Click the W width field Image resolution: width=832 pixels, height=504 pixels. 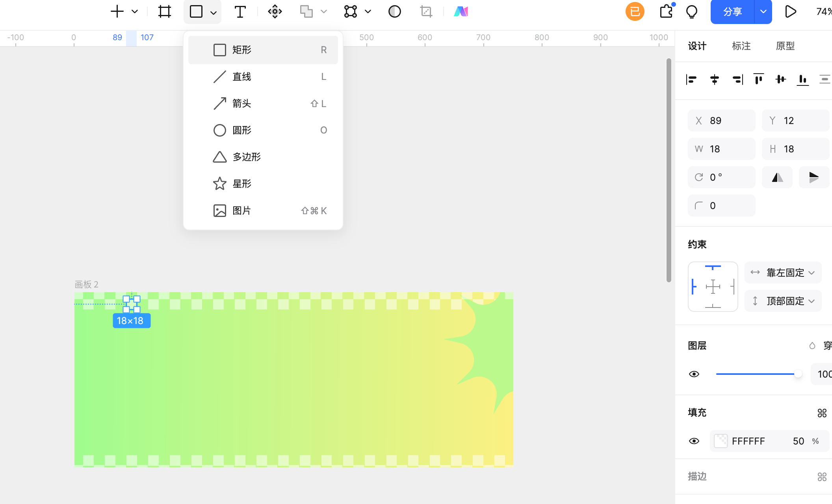[x=722, y=149]
